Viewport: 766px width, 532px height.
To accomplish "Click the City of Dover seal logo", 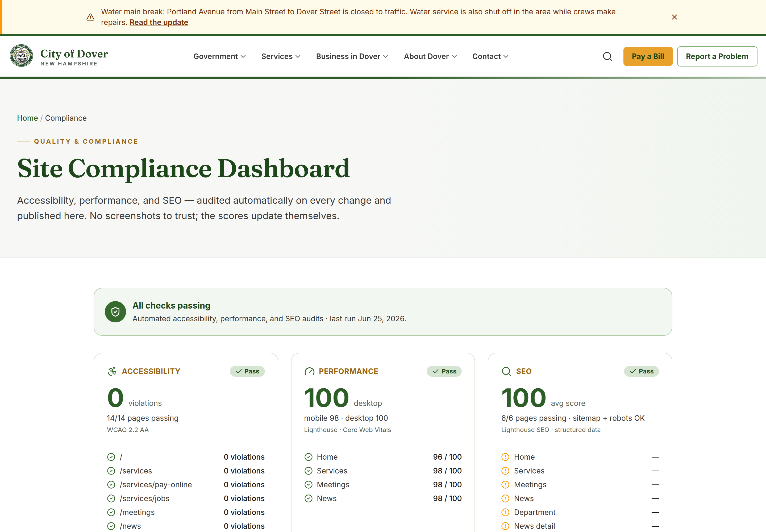I will (x=21, y=56).
